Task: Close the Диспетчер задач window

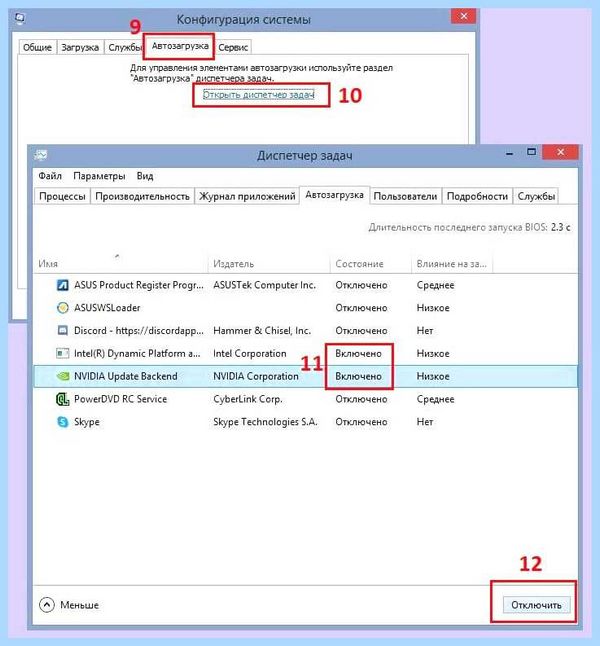Action: coord(560,152)
